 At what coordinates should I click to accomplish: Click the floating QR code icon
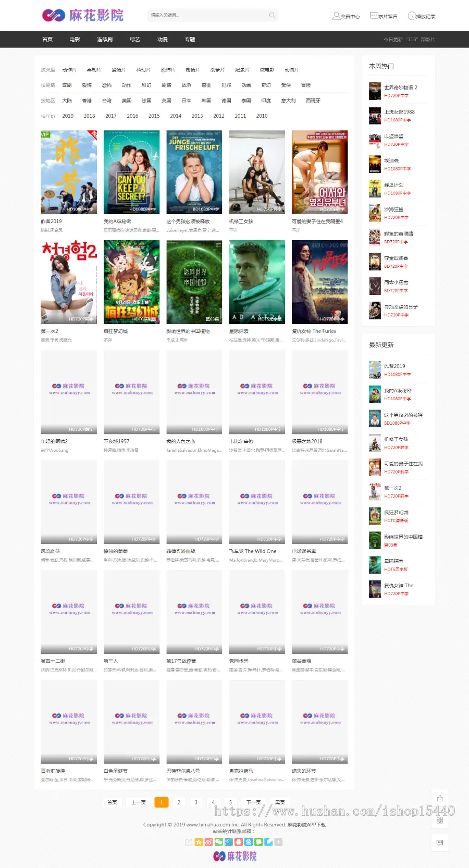440,820
